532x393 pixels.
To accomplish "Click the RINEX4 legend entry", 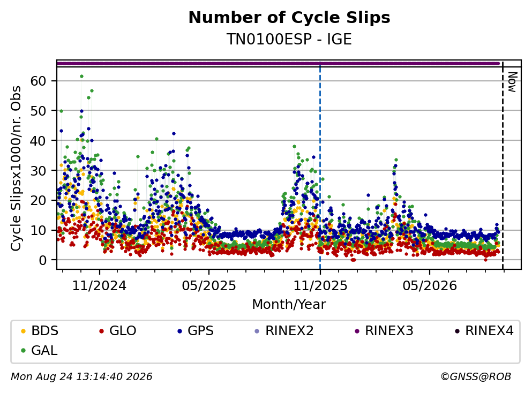I will click(484, 330).
